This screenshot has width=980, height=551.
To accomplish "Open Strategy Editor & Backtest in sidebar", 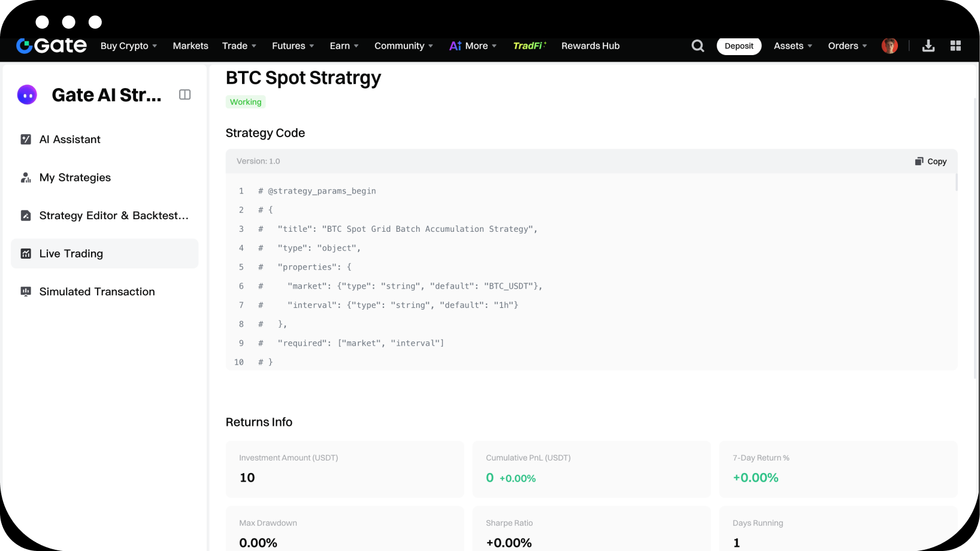I will (105, 216).
